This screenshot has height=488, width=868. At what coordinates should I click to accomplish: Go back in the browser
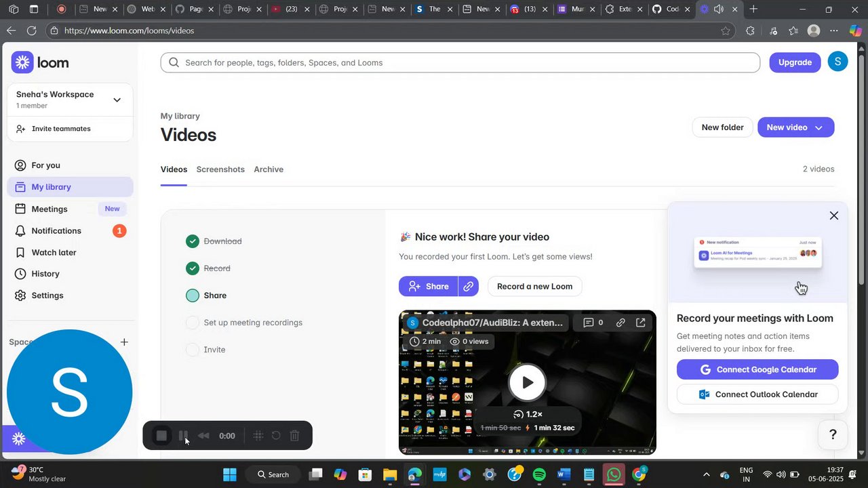tap(11, 30)
